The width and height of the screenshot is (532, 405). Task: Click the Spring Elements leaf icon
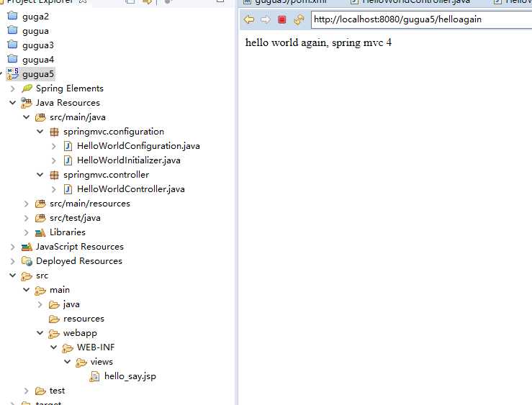(27, 88)
